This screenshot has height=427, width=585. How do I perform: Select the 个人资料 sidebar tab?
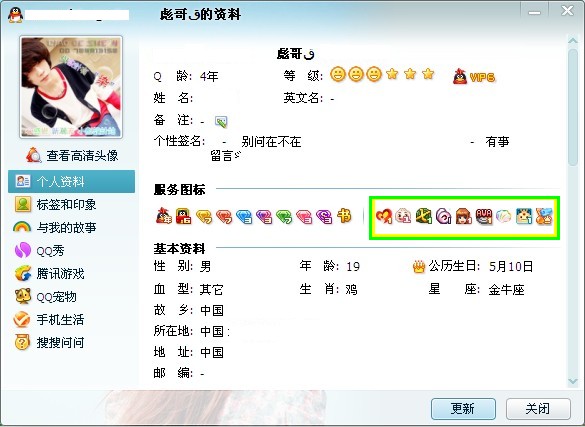(x=71, y=182)
